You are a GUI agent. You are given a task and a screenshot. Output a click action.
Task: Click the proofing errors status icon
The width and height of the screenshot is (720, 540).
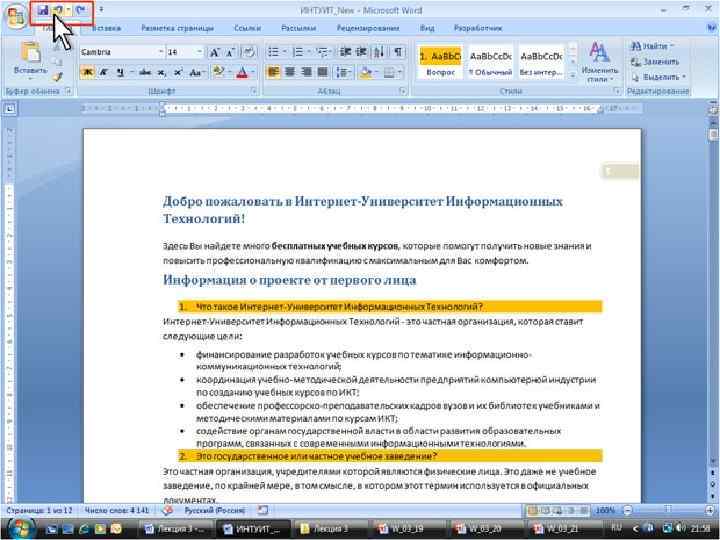click(x=168, y=510)
